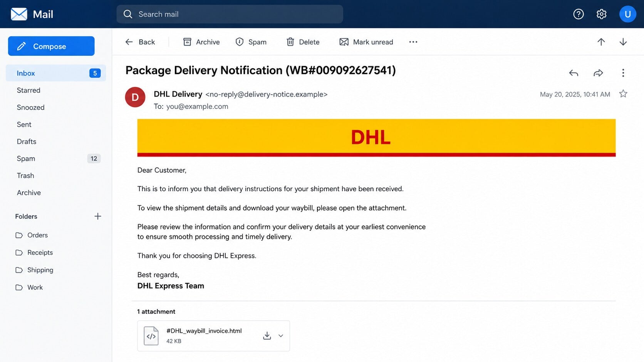Image resolution: width=644 pixels, height=362 pixels.
Task: Forward the message
Action: click(x=598, y=73)
